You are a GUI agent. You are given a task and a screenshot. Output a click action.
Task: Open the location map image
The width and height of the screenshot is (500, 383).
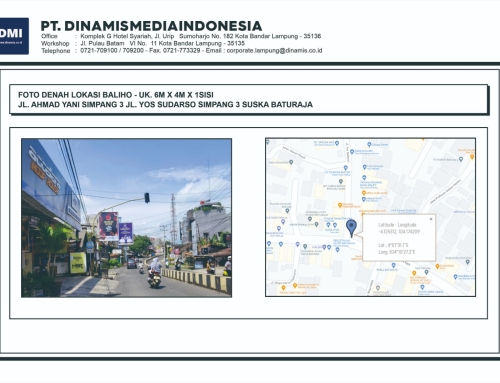click(370, 217)
